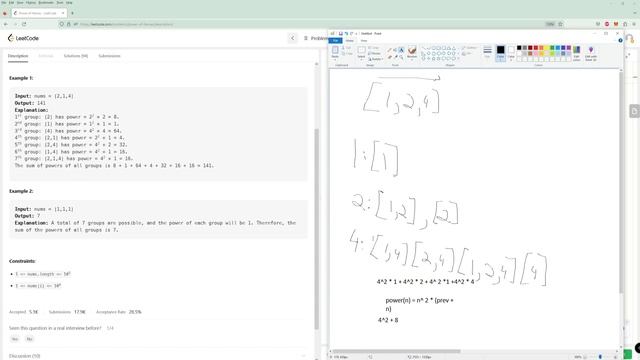Image resolution: width=640 pixels, height=360 pixels.
Task: Click the previous problem chevron on LeetCode
Action: tap(293, 38)
